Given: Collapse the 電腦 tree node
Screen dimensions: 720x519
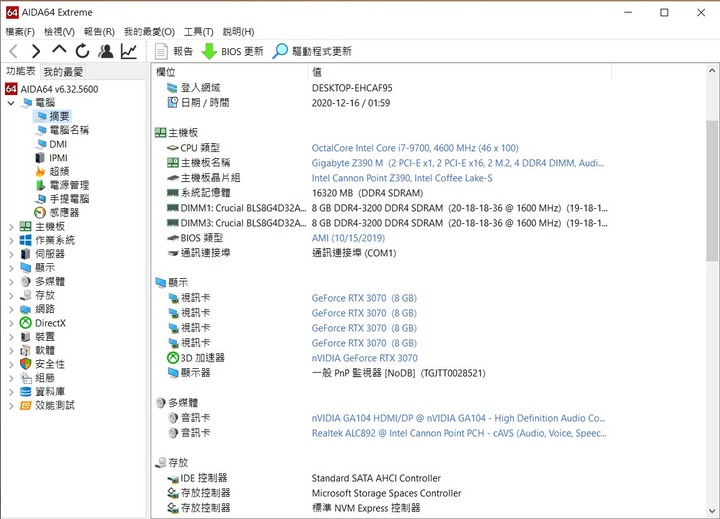Looking at the screenshot, I should (x=11, y=103).
